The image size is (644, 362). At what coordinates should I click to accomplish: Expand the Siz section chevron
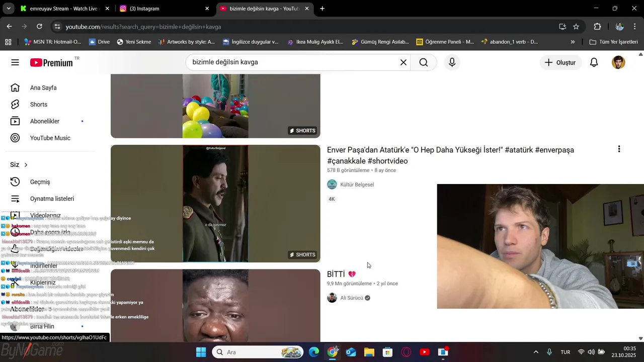26,165
